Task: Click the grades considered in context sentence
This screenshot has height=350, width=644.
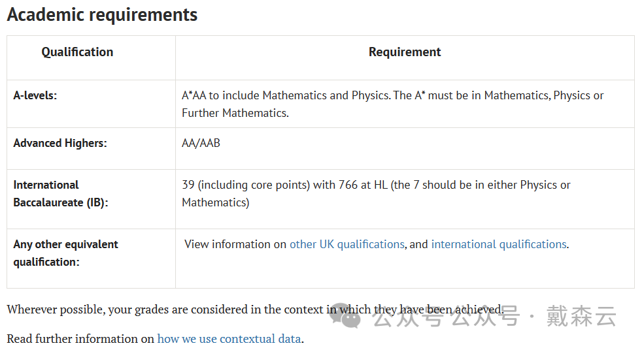Action: 255,310
